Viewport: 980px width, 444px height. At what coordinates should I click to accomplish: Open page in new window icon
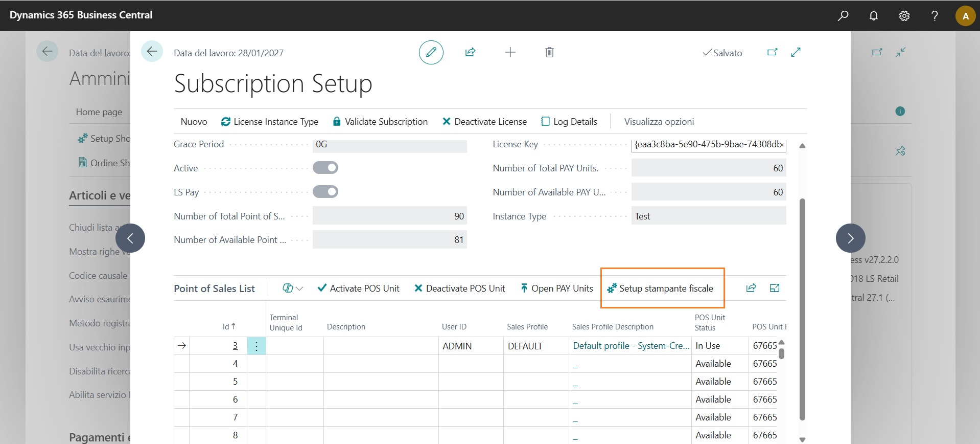[772, 52]
